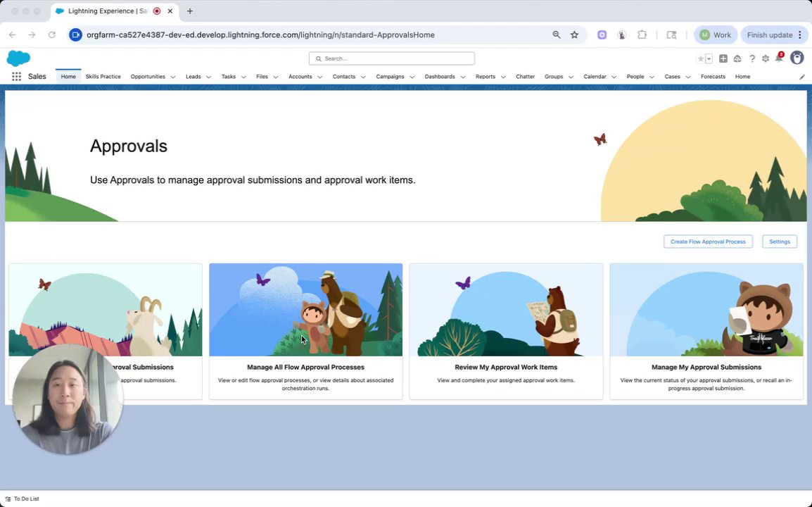Click the browser address bar URL
This screenshot has width=812, height=507.
pyautogui.click(x=260, y=35)
